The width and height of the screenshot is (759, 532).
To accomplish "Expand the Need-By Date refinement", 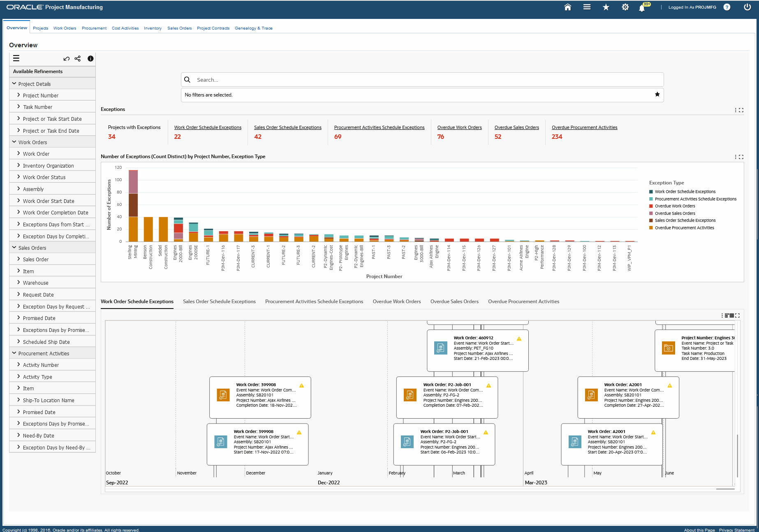I will [19, 435].
